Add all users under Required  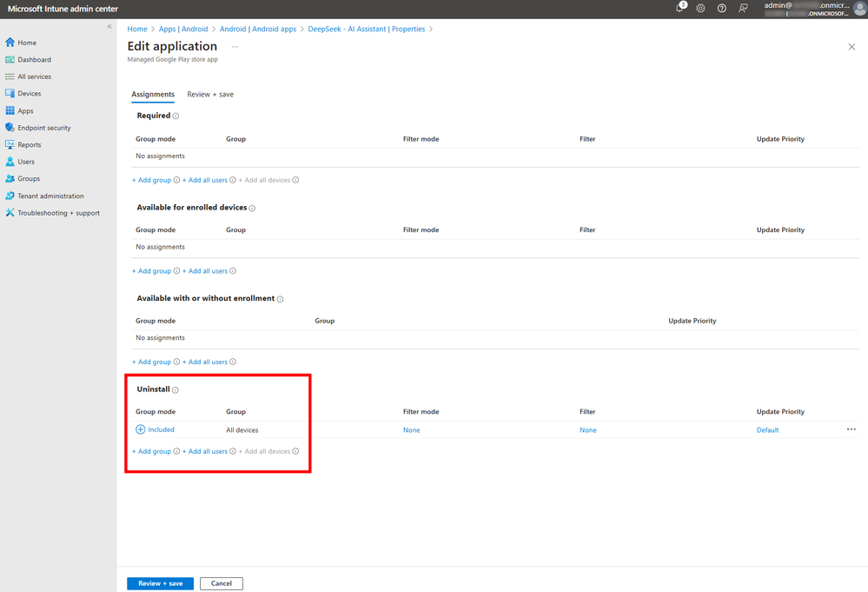pyautogui.click(x=205, y=180)
